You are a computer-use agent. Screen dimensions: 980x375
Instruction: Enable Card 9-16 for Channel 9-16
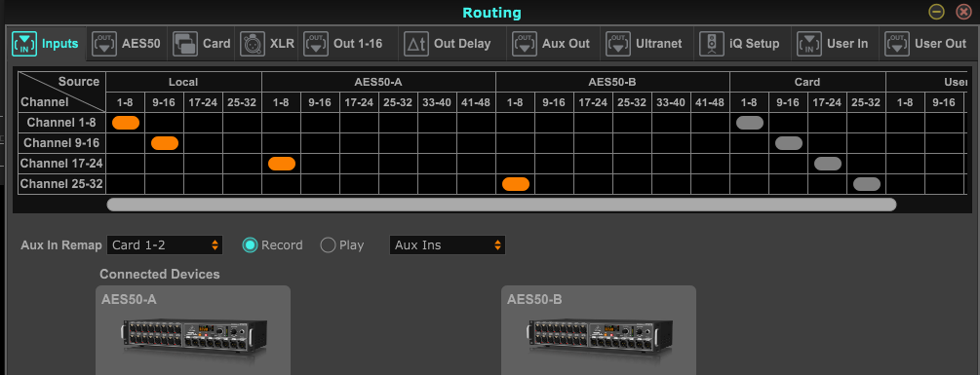coord(789,143)
